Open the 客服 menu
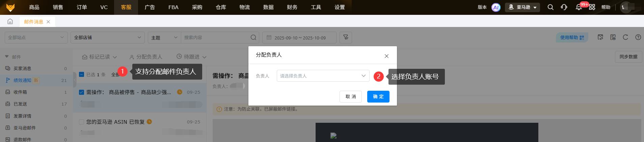Screen dimensions: 644x142 [126, 7]
